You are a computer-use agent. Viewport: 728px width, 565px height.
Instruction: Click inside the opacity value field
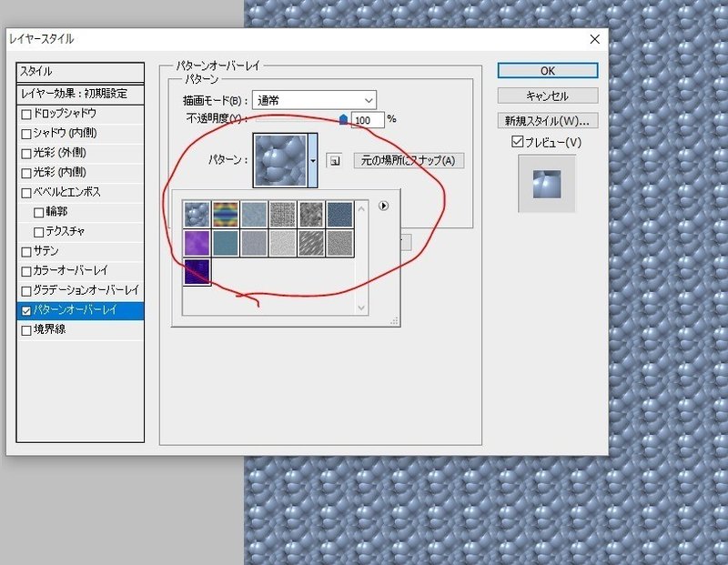pyautogui.click(x=368, y=119)
